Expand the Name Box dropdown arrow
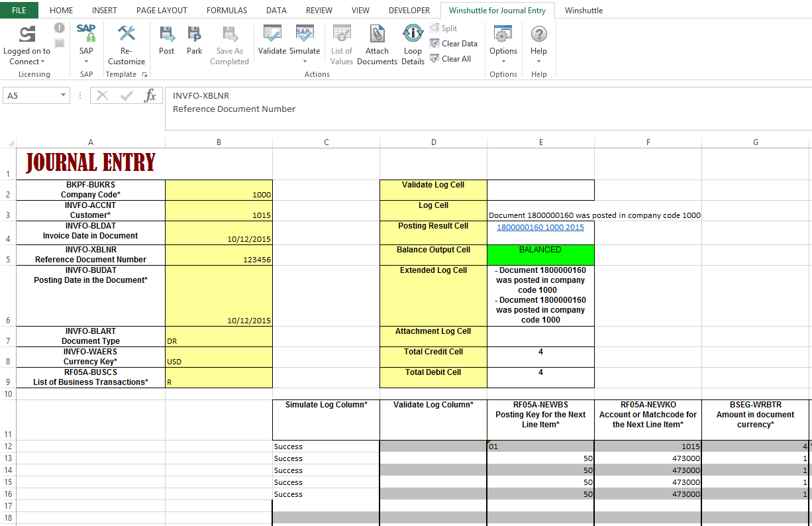Screen dimensions: 812x526 tap(64, 96)
